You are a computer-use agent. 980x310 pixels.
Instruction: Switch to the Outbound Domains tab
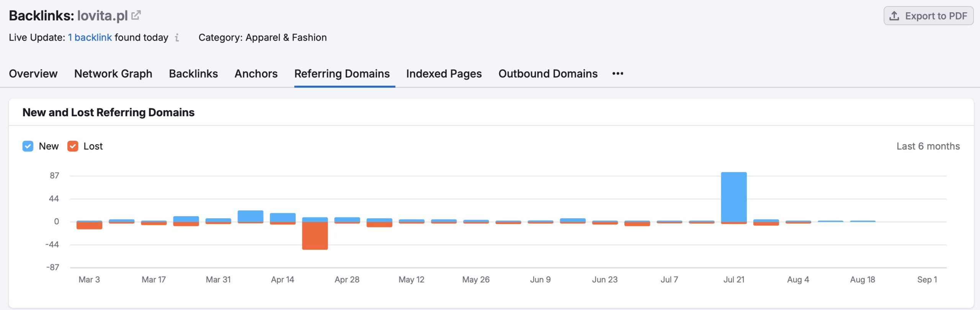[x=548, y=73]
